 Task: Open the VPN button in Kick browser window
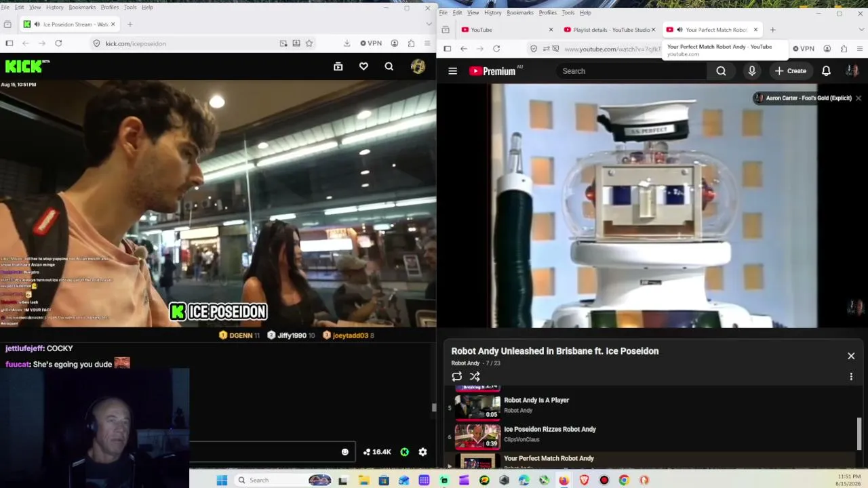[x=371, y=43]
